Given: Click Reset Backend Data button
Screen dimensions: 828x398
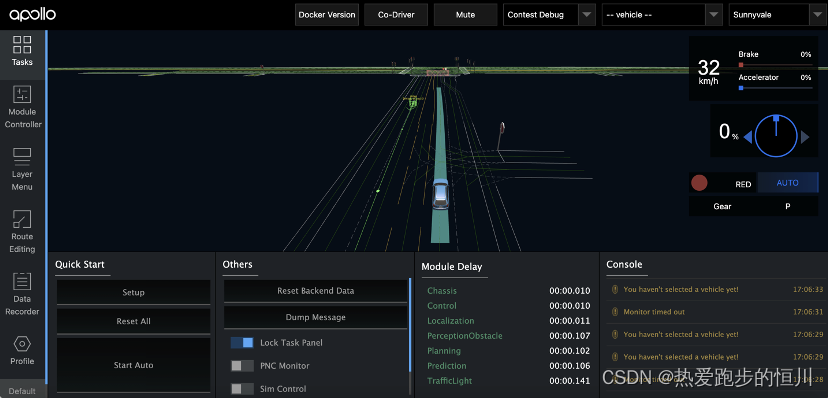Looking at the screenshot, I should [315, 291].
